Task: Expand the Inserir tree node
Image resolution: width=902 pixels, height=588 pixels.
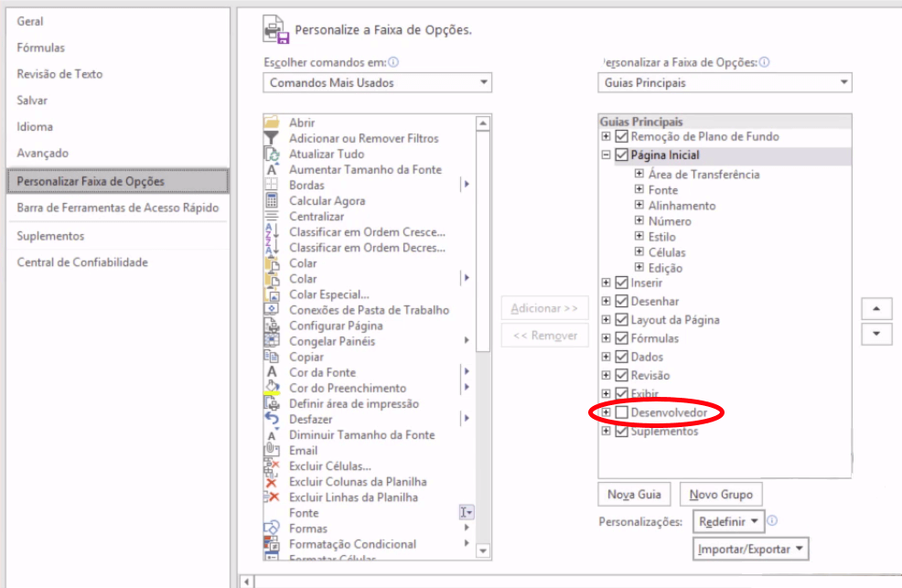Action: pyautogui.click(x=606, y=283)
